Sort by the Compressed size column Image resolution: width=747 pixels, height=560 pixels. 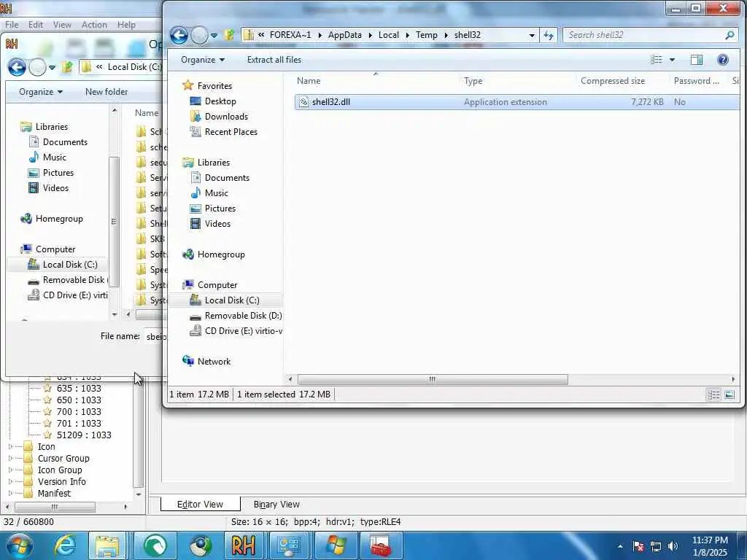coord(613,81)
